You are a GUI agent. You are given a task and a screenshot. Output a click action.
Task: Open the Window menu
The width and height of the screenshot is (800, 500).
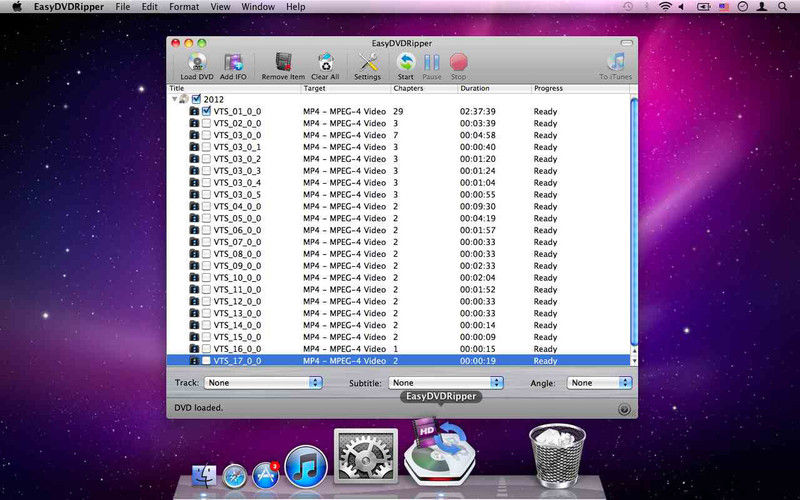point(258,7)
